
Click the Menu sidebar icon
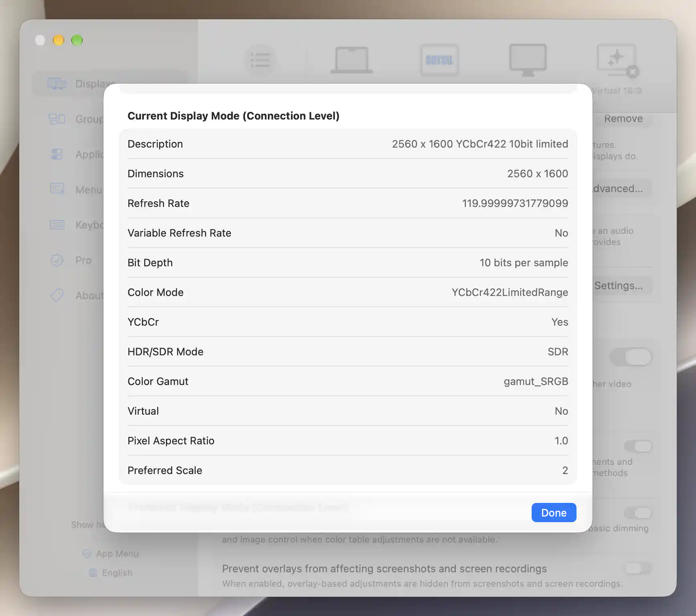57,189
